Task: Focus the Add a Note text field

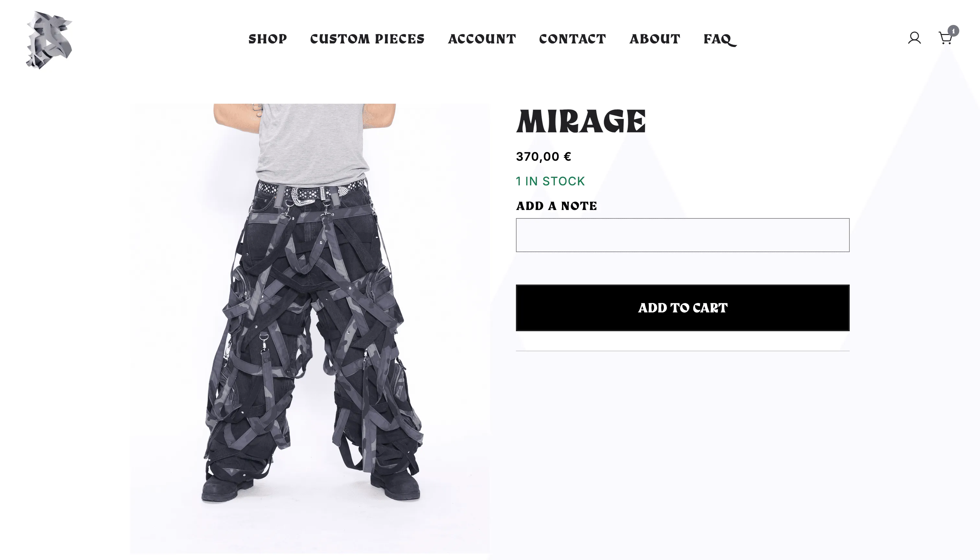Action: coord(682,235)
